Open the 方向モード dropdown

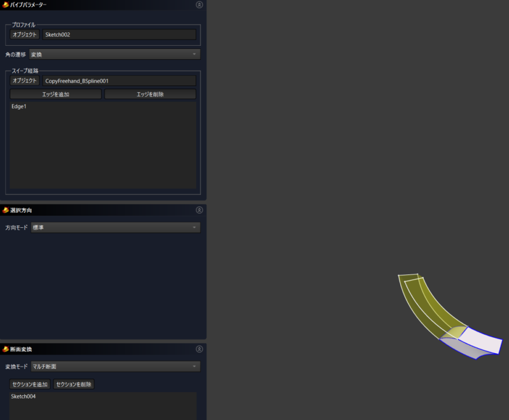tap(116, 227)
